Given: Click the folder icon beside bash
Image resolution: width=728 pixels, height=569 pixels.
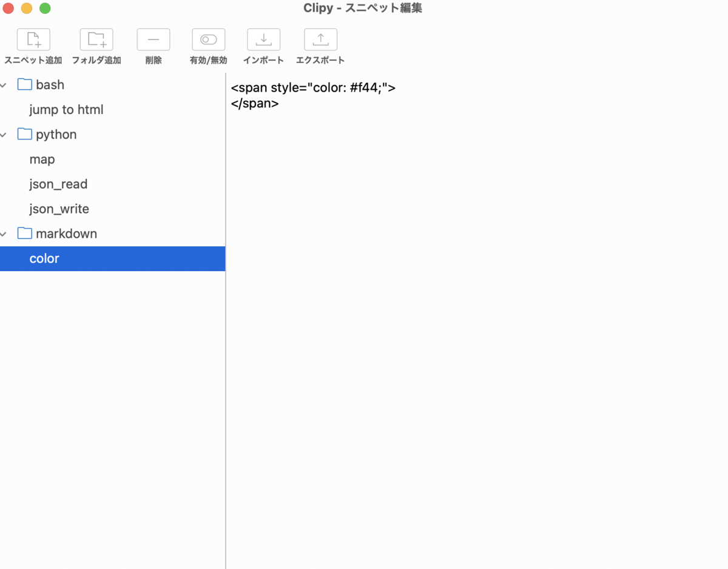Looking at the screenshot, I should tap(24, 84).
